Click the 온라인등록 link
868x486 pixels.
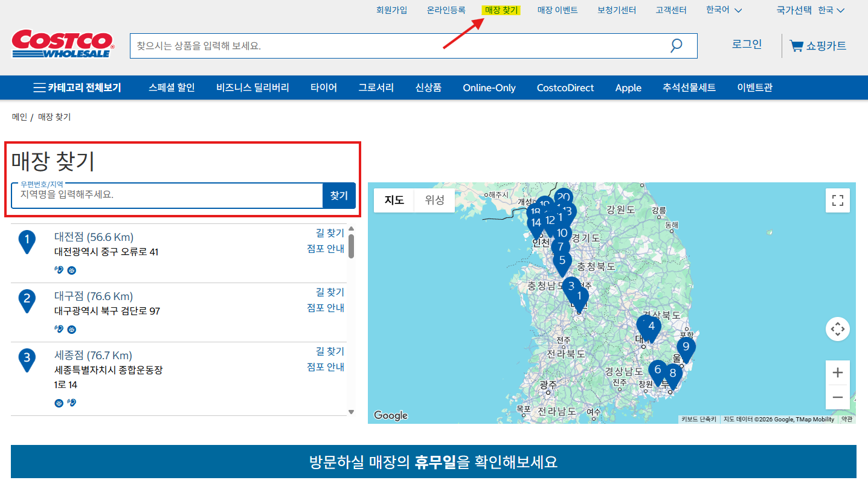pos(446,10)
